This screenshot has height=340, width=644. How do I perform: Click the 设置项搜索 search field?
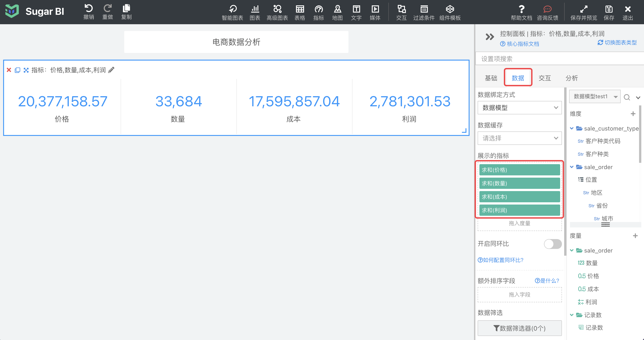pyautogui.click(x=559, y=59)
